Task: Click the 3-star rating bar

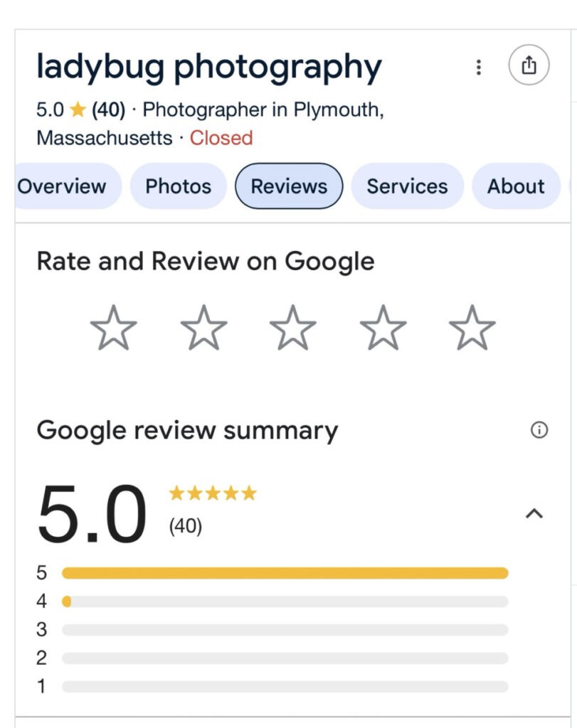Action: click(285, 630)
